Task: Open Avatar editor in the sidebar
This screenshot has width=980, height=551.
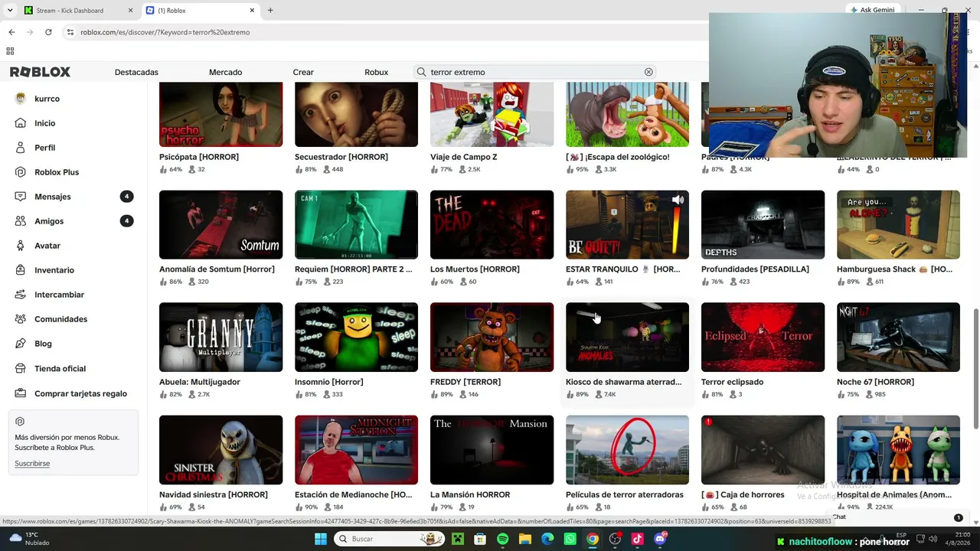Action: [x=47, y=246]
